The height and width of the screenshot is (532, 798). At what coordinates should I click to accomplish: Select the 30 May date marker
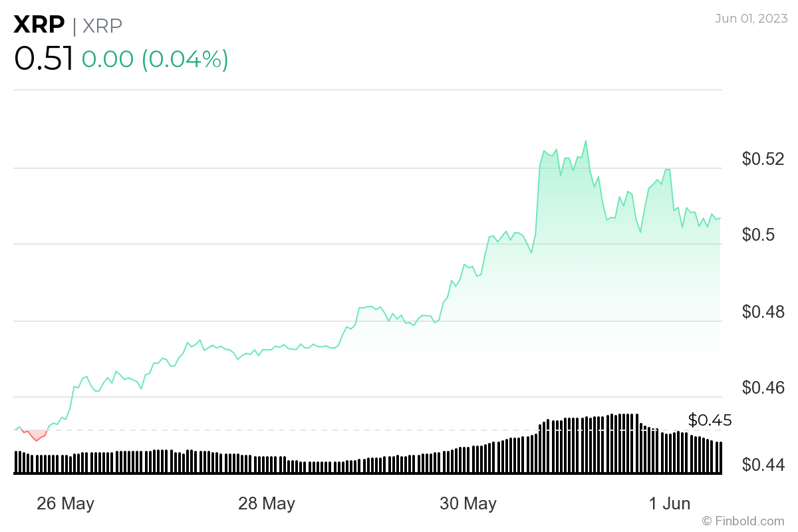468,503
